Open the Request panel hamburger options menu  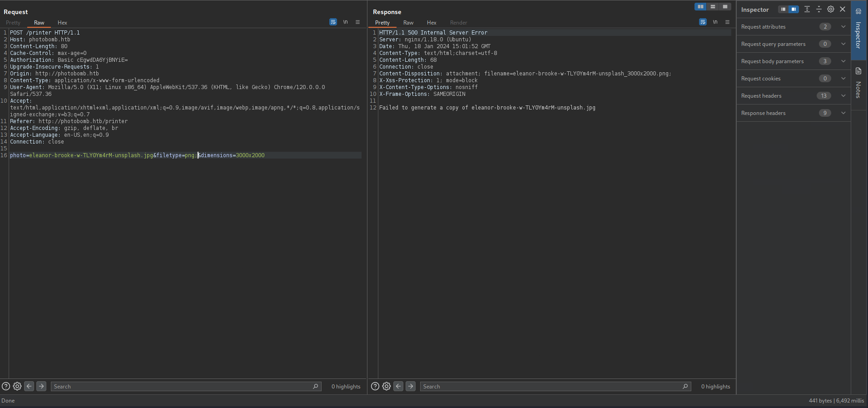point(358,22)
